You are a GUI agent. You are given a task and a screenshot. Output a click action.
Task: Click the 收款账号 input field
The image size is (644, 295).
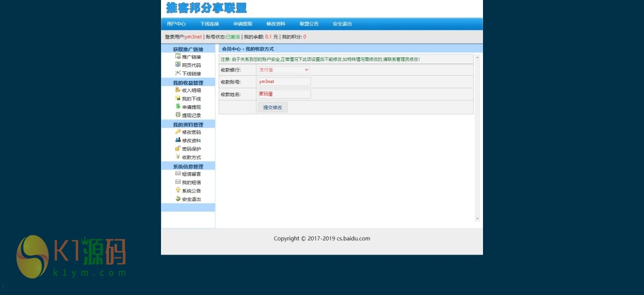[x=283, y=82]
